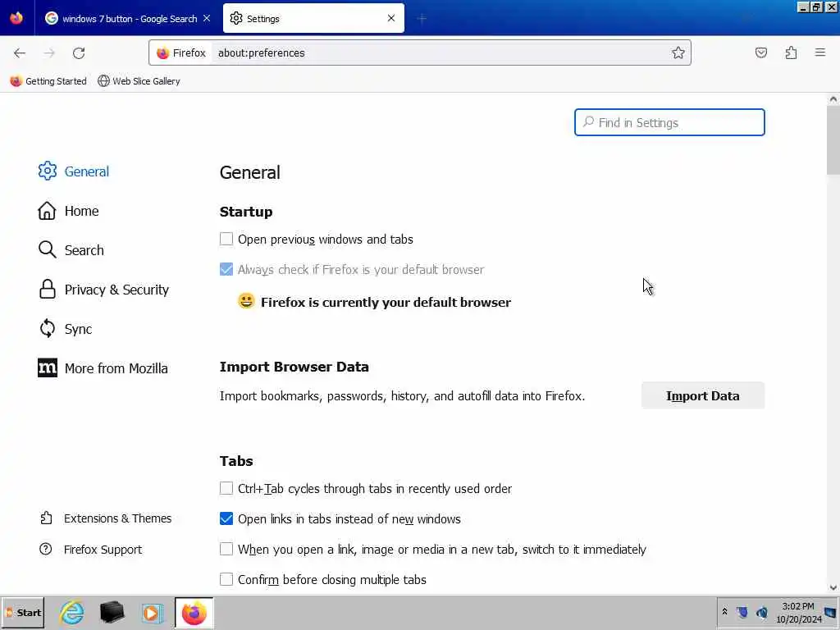Click the Firefox logo at the tab bar's left
The image size is (840, 630).
[16, 18]
